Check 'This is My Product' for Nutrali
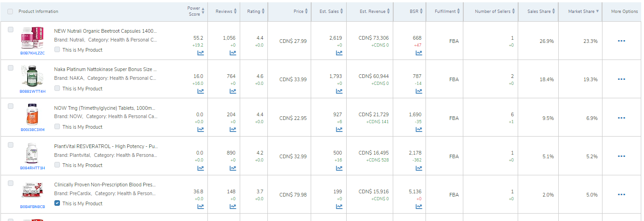The image size is (644, 221). click(57, 49)
